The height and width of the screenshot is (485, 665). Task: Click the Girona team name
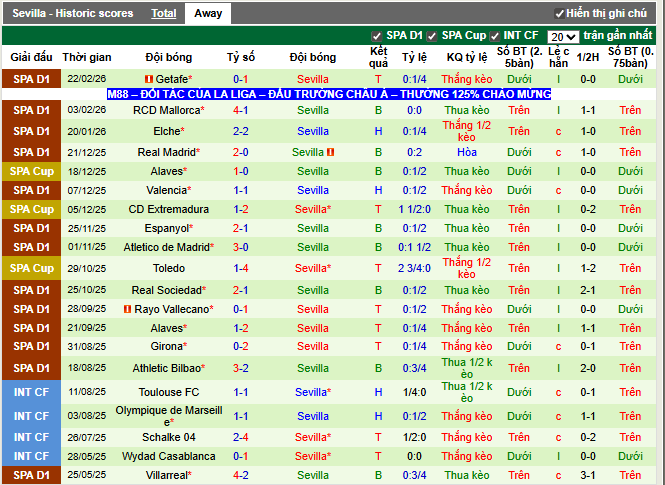click(167, 346)
